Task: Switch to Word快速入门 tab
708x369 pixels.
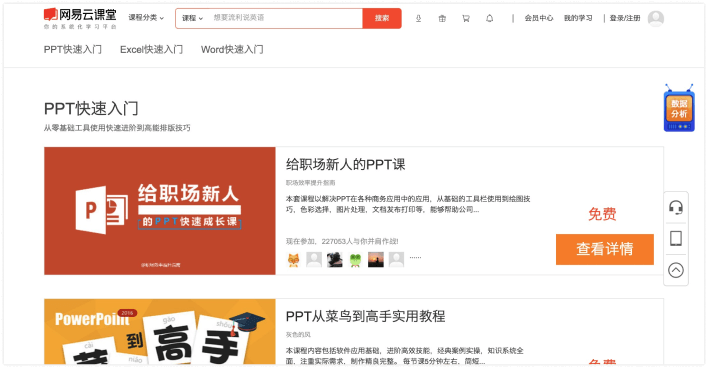Action: coord(232,49)
